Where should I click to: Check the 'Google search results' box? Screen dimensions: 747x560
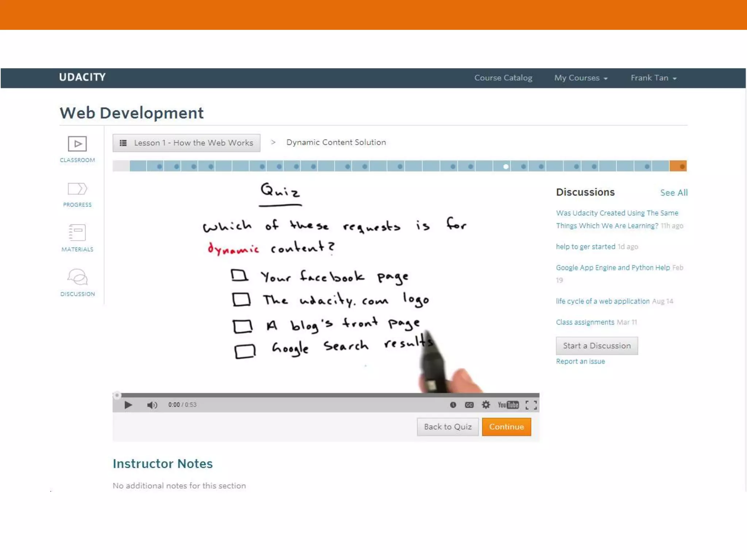tap(245, 351)
